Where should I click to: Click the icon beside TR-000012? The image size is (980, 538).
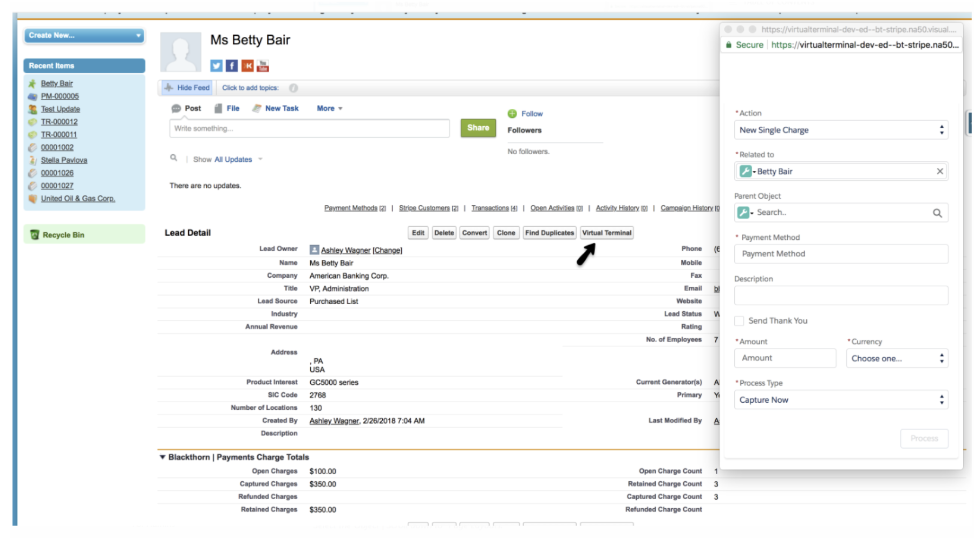(32, 122)
